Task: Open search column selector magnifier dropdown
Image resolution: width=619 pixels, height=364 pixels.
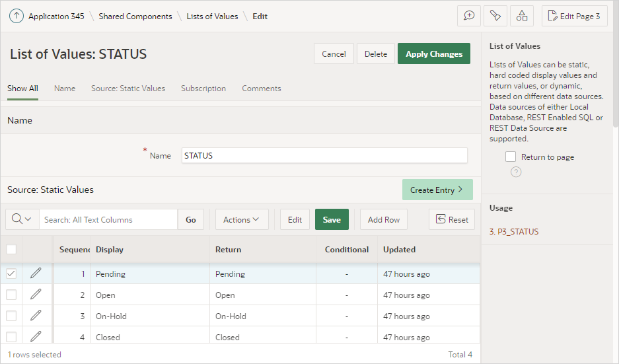Action: click(x=22, y=219)
